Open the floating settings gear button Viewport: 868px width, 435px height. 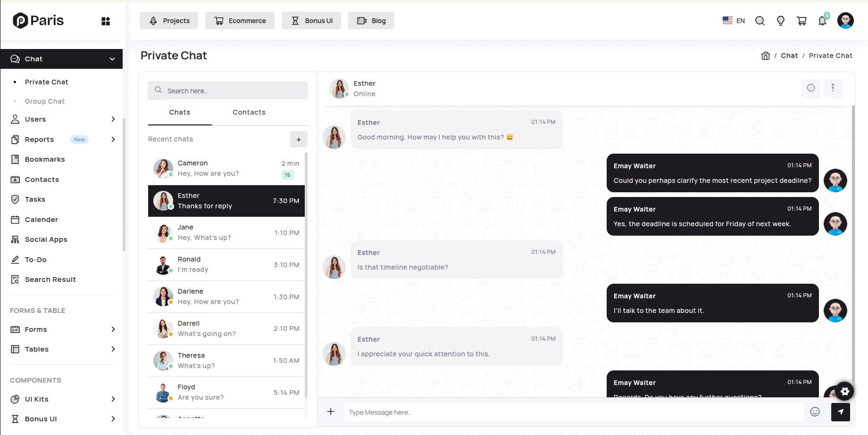(844, 391)
